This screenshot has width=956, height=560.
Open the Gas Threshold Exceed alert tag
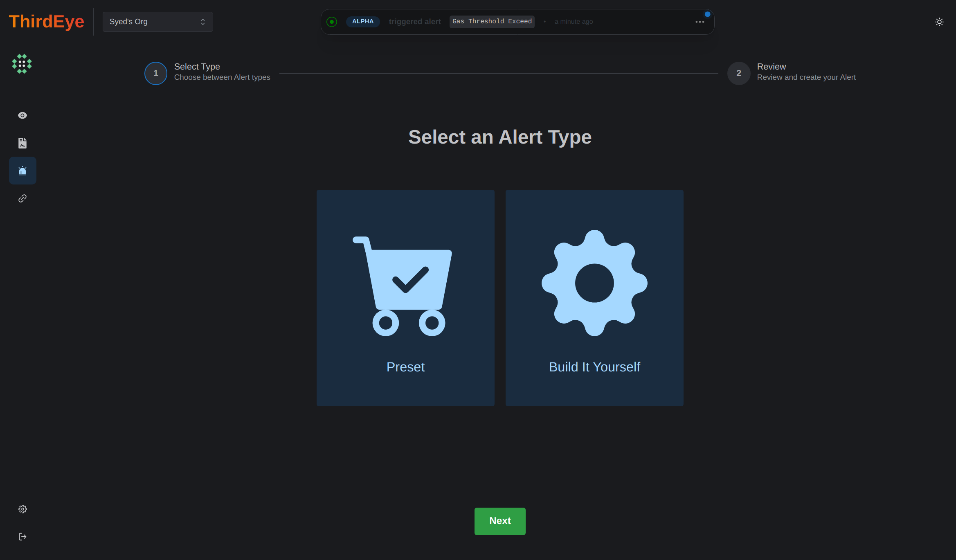click(x=492, y=22)
